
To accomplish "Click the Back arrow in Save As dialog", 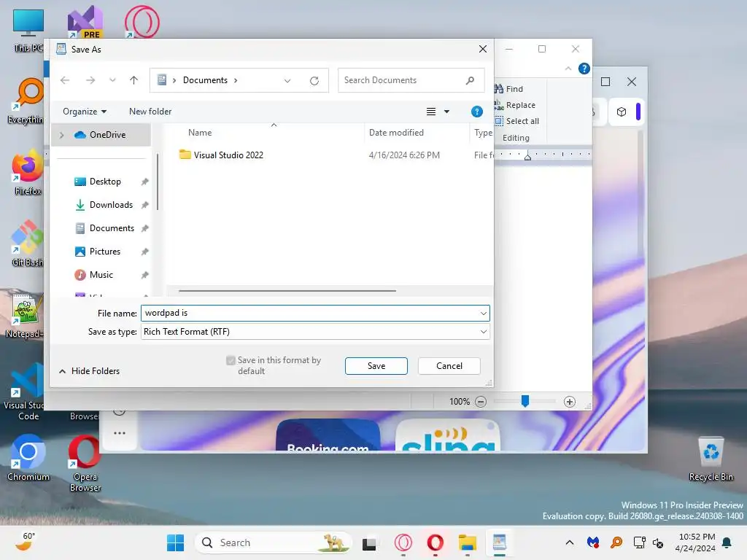I will pyautogui.click(x=65, y=80).
